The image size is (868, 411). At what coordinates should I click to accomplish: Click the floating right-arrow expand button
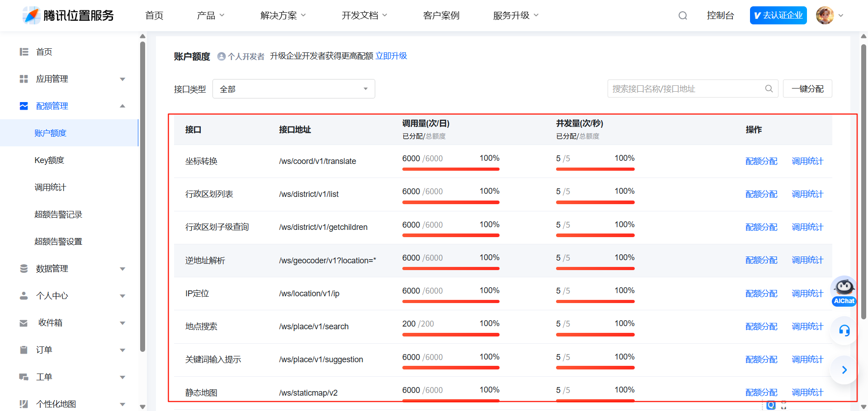point(844,370)
